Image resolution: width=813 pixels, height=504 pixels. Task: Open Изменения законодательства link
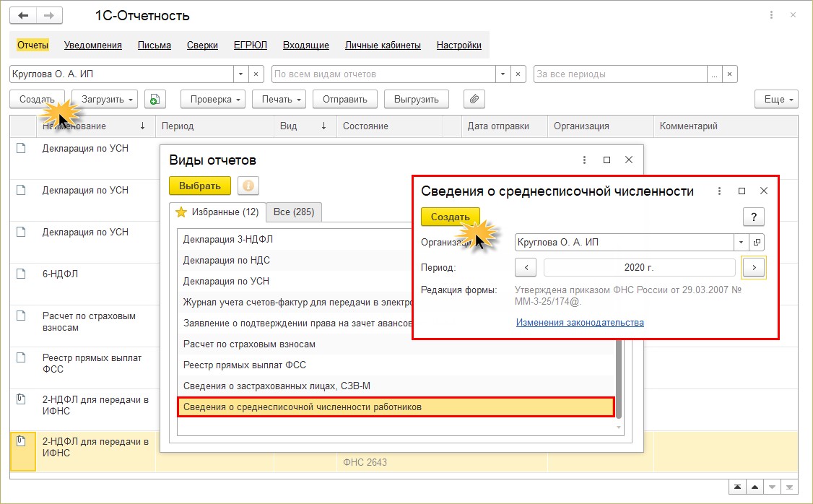580,323
